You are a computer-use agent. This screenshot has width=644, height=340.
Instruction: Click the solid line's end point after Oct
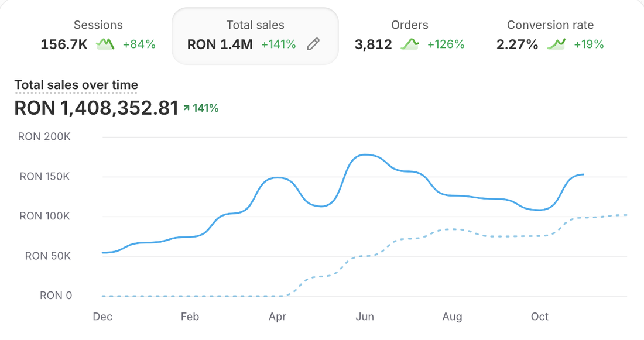click(583, 174)
